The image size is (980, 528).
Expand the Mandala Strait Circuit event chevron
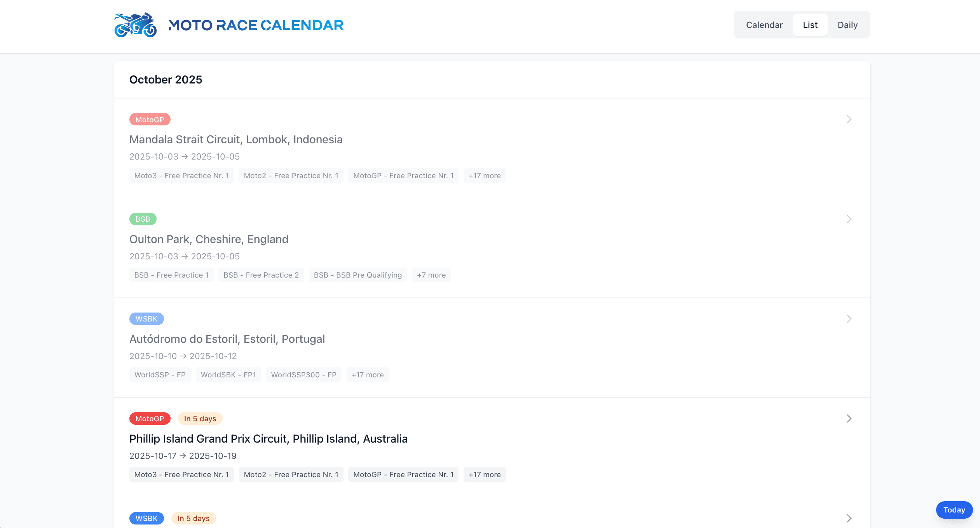pos(849,119)
